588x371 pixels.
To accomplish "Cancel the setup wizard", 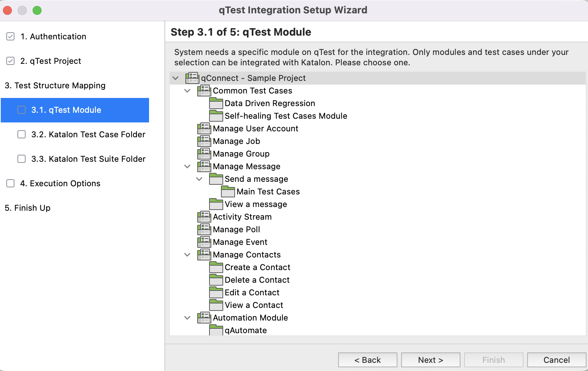I will coord(556,360).
